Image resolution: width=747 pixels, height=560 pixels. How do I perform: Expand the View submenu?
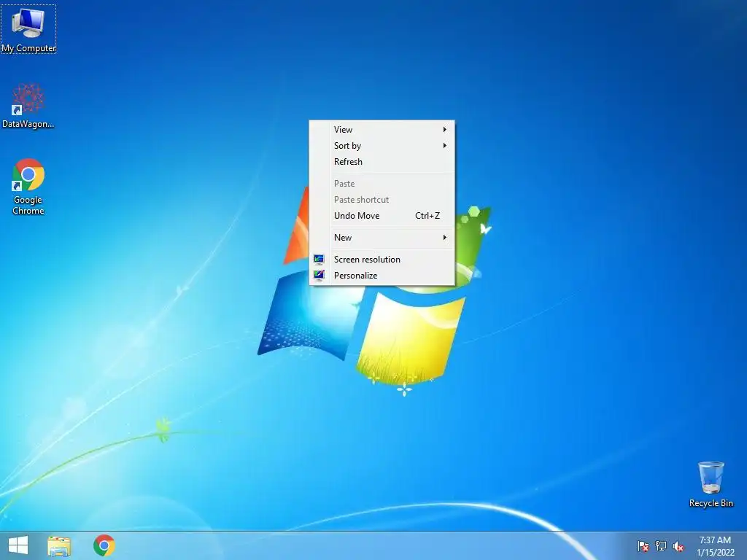coord(382,130)
